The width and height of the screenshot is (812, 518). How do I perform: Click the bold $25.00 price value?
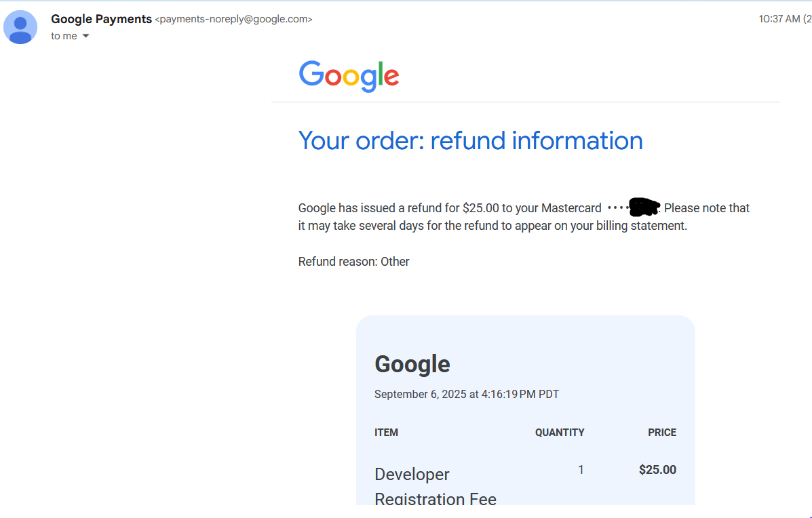[x=657, y=470]
